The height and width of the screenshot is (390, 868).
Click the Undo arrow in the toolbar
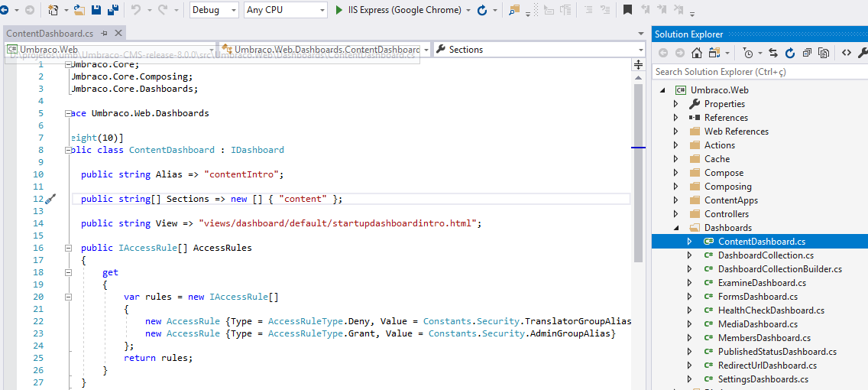(x=136, y=9)
